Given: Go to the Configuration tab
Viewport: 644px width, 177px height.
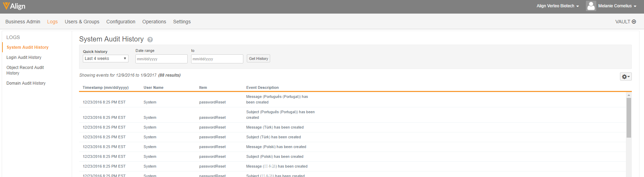Looking at the screenshot, I should (x=121, y=22).
